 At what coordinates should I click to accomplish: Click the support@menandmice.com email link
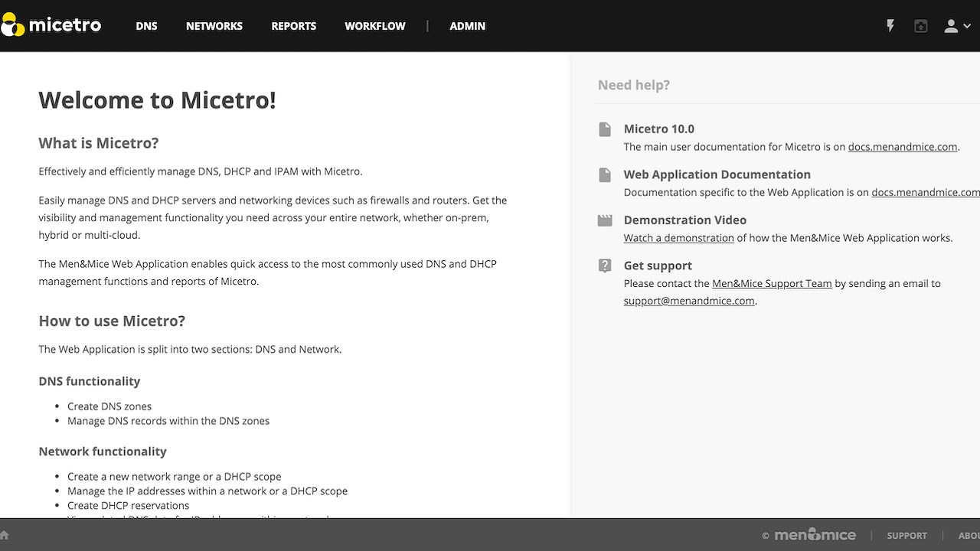pyautogui.click(x=689, y=301)
